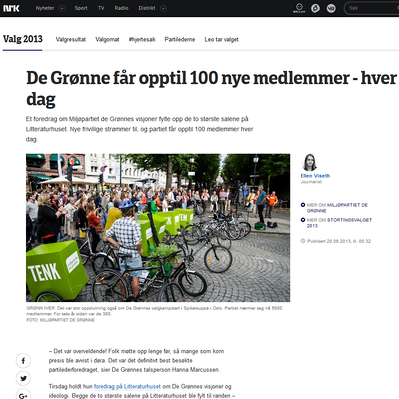
Task: Go to the TV section
Action: pos(101,8)
